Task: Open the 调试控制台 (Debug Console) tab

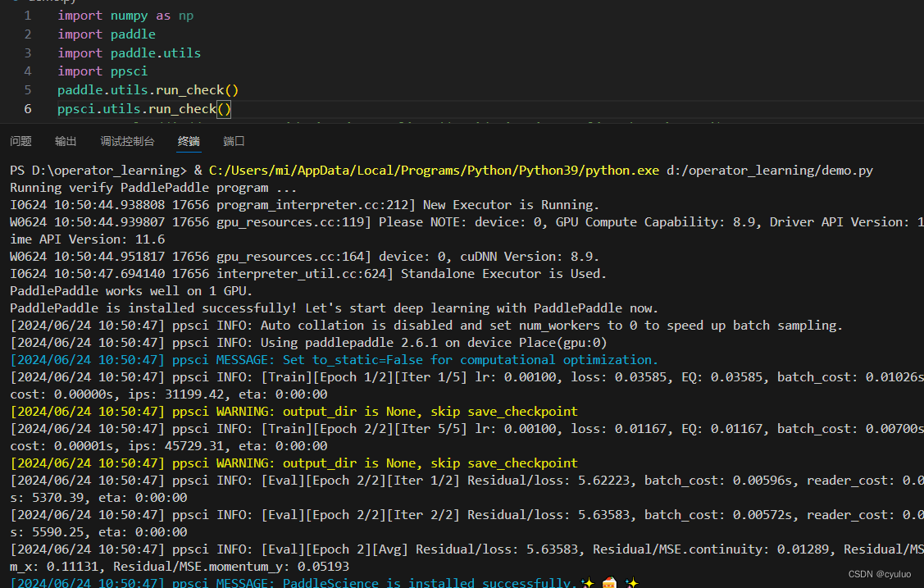Action: 127,141
